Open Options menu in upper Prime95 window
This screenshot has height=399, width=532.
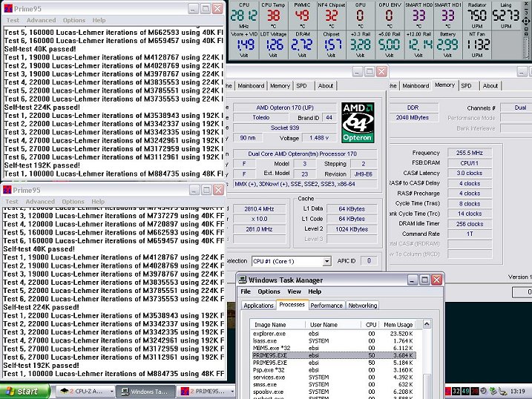(74, 20)
